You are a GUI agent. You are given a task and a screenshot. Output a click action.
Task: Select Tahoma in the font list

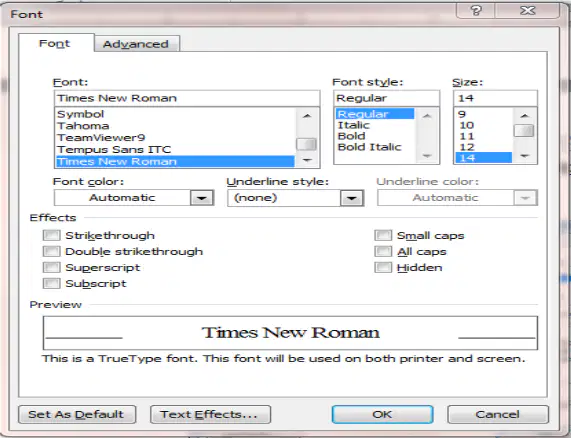pos(175,126)
